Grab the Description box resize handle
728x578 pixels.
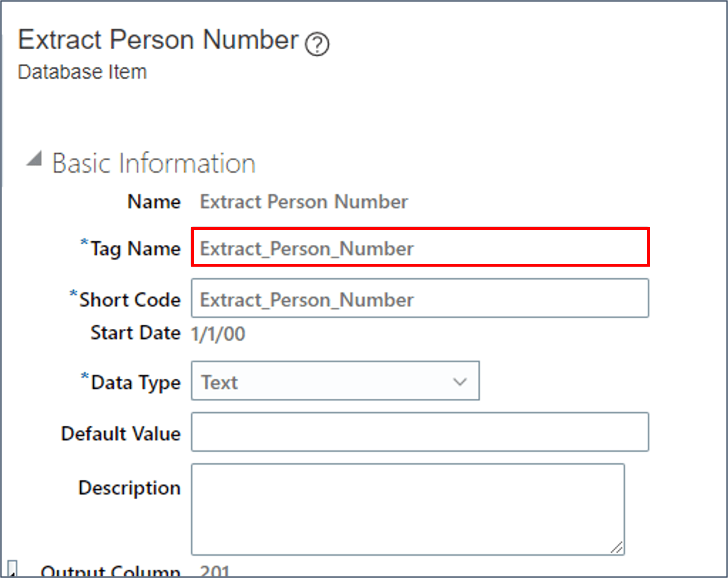617,548
